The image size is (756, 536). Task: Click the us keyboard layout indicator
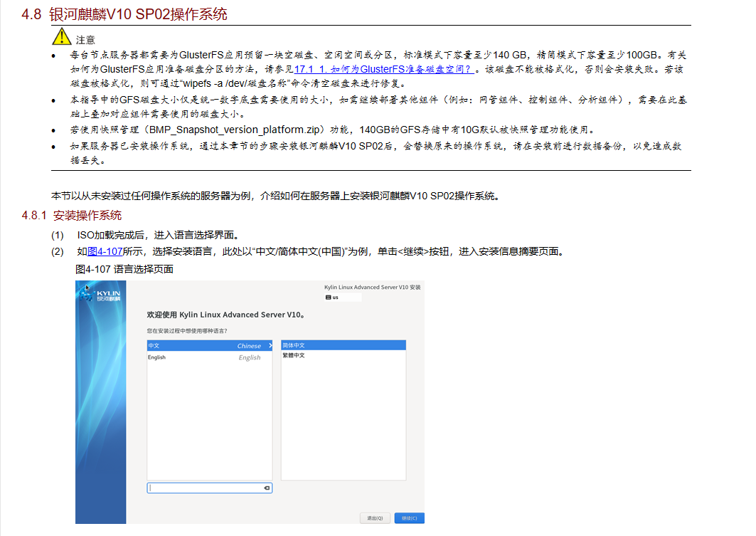pos(343,298)
